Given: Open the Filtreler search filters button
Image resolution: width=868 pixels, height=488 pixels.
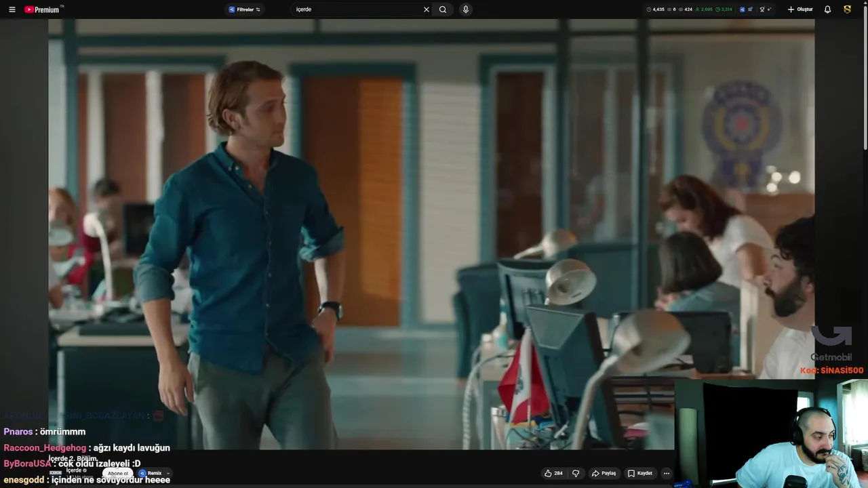Looking at the screenshot, I should point(245,9).
